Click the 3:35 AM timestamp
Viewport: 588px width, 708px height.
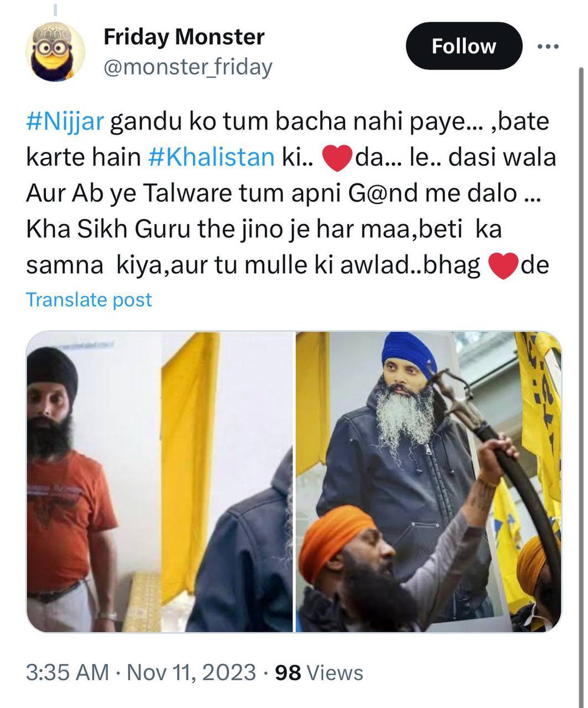pyautogui.click(x=67, y=673)
